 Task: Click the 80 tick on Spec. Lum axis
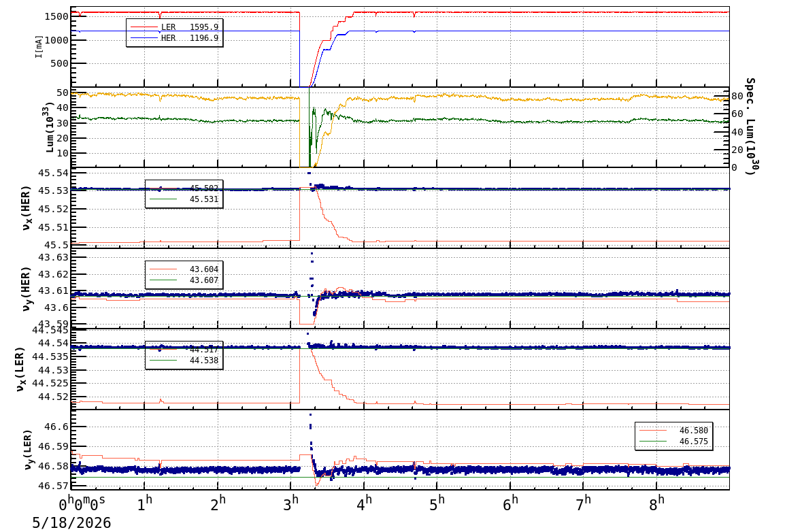pyautogui.click(x=737, y=96)
